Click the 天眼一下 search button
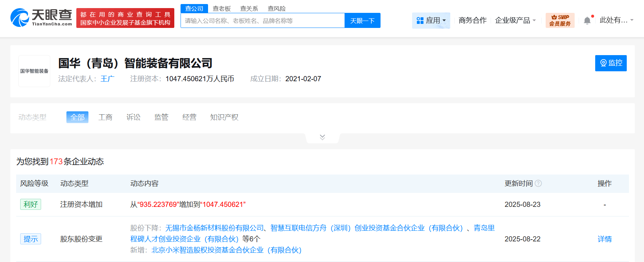This screenshot has height=262, width=644. [363, 21]
